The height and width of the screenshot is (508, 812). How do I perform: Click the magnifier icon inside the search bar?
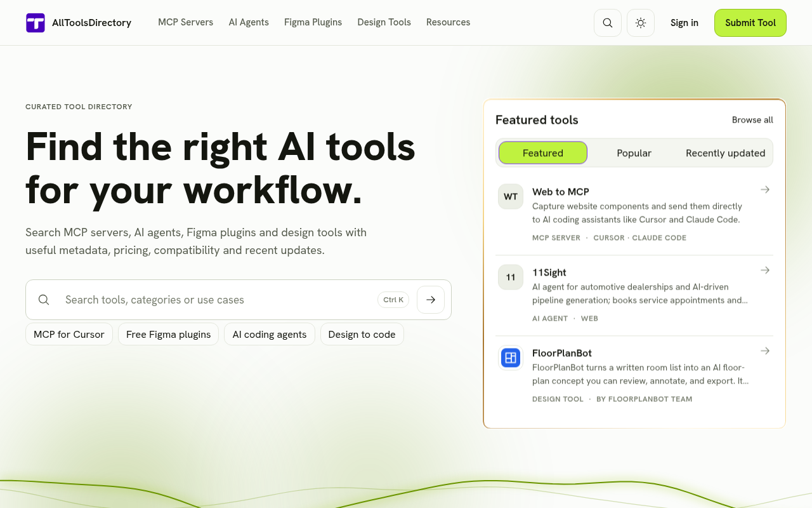(44, 300)
